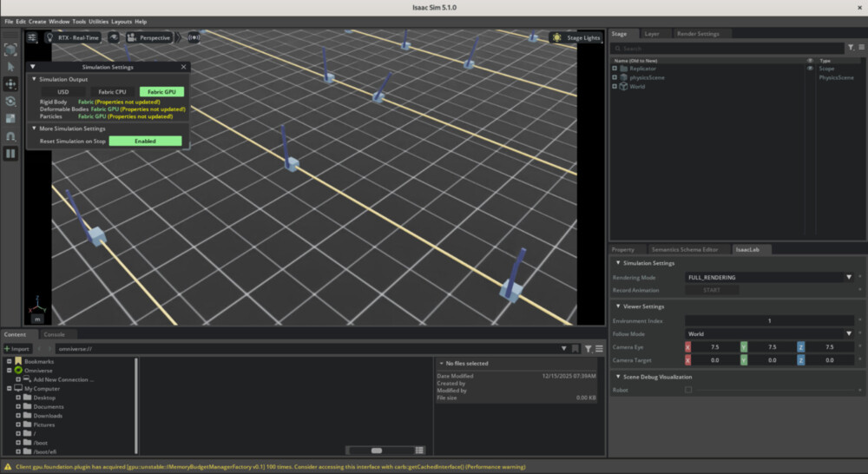Open viewport settings sliders icon

pyautogui.click(x=32, y=37)
